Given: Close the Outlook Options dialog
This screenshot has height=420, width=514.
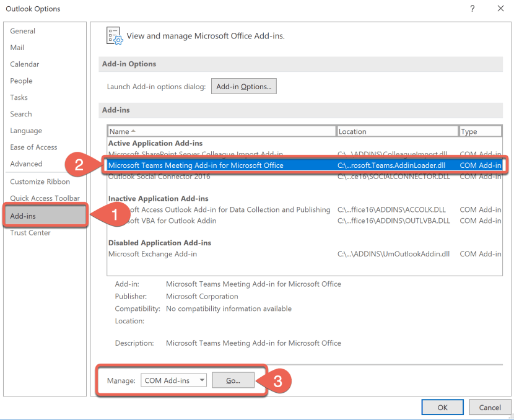Looking at the screenshot, I should 500,9.
